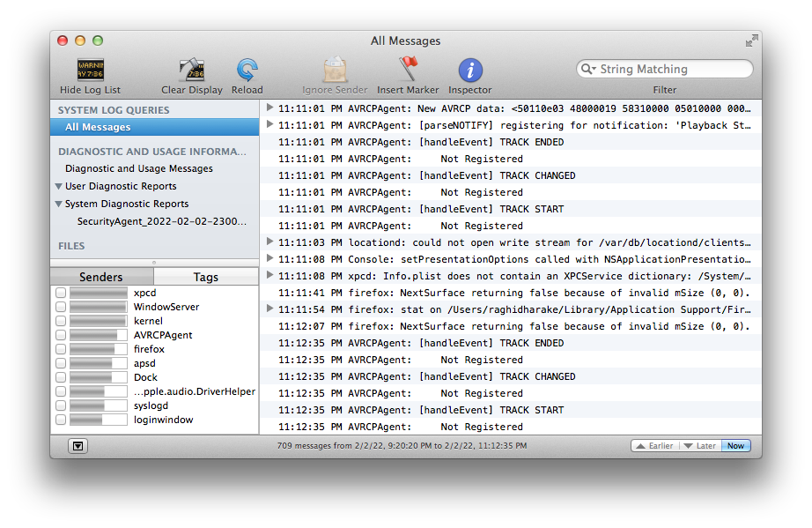Tick the ...pple.audio.DriverHelper sender checkbox
The width and height of the screenshot is (812, 528).
[61, 391]
